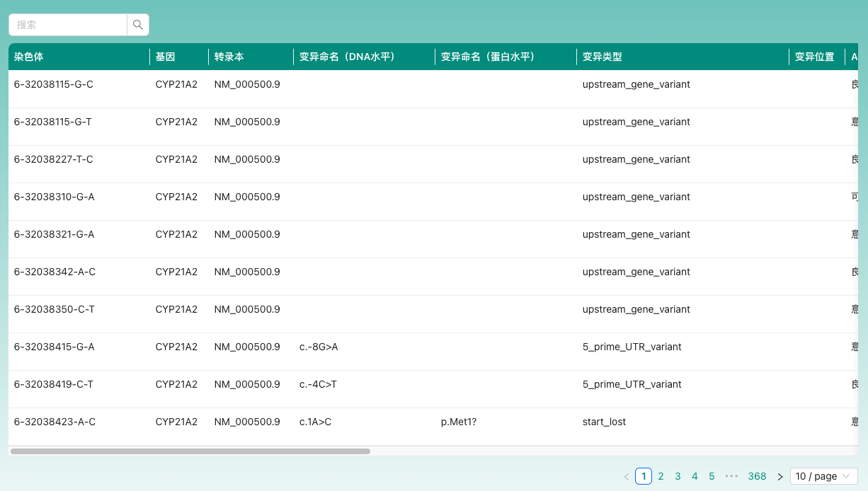
Task: Select the current page 1 button
Action: click(x=643, y=476)
